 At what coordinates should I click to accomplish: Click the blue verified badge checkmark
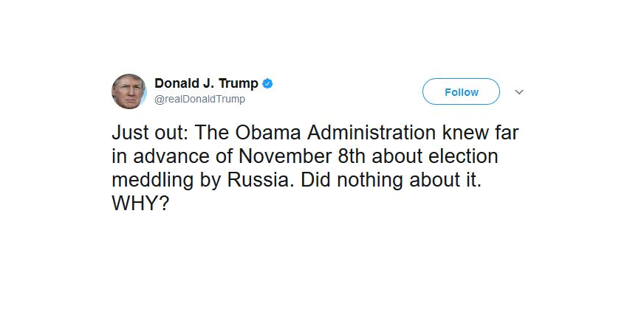tap(268, 84)
